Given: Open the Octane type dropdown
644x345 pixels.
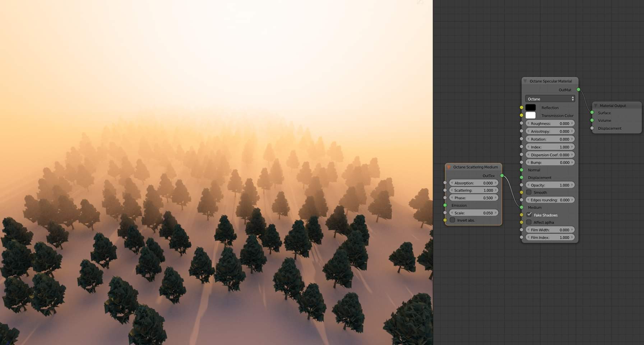Looking at the screenshot, I should point(550,99).
